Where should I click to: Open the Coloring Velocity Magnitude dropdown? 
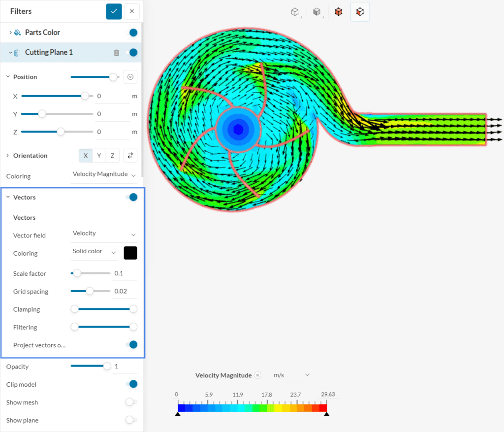click(x=104, y=174)
